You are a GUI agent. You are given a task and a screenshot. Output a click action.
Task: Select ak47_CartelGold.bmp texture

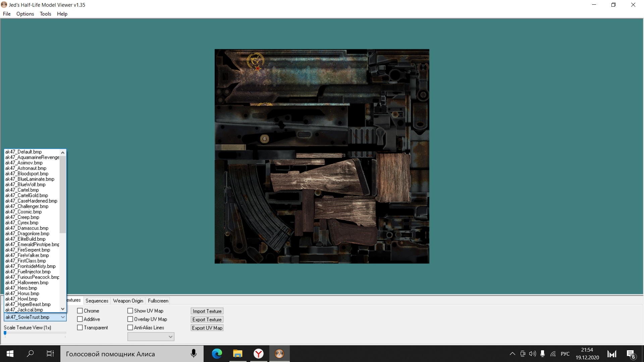(32, 195)
